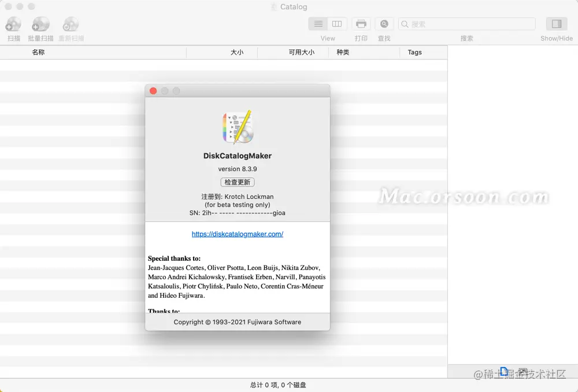This screenshot has height=392, width=578.
Task: Click the Find toolbar icon
Action: tap(384, 24)
